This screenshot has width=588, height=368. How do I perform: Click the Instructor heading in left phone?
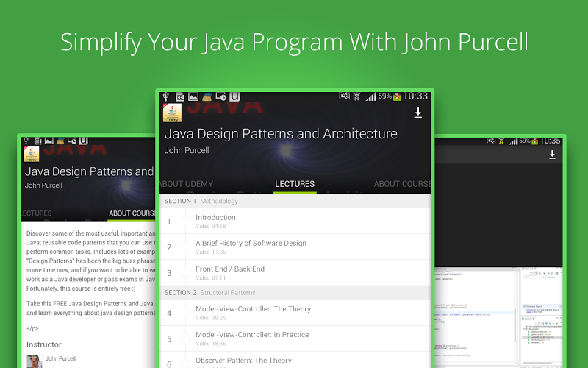pos(44,344)
